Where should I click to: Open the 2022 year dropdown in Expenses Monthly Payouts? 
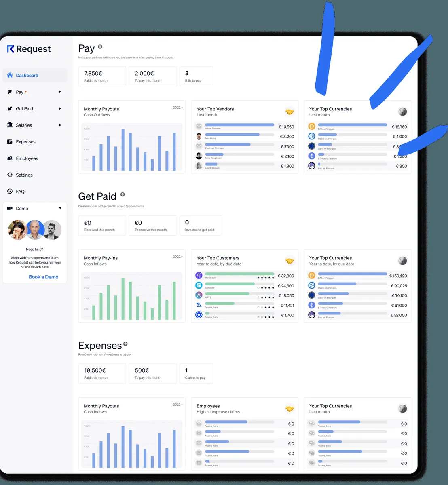(178, 405)
